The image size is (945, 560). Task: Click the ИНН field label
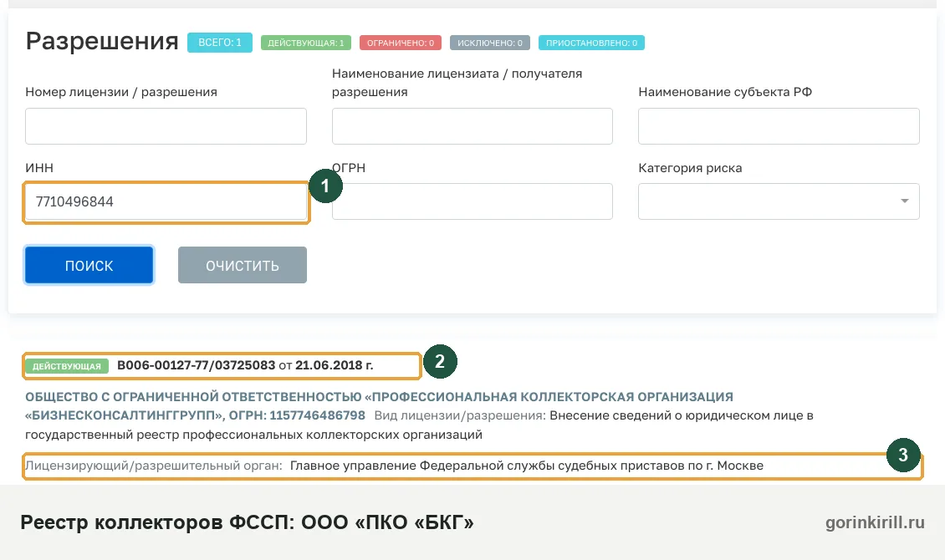coord(39,168)
